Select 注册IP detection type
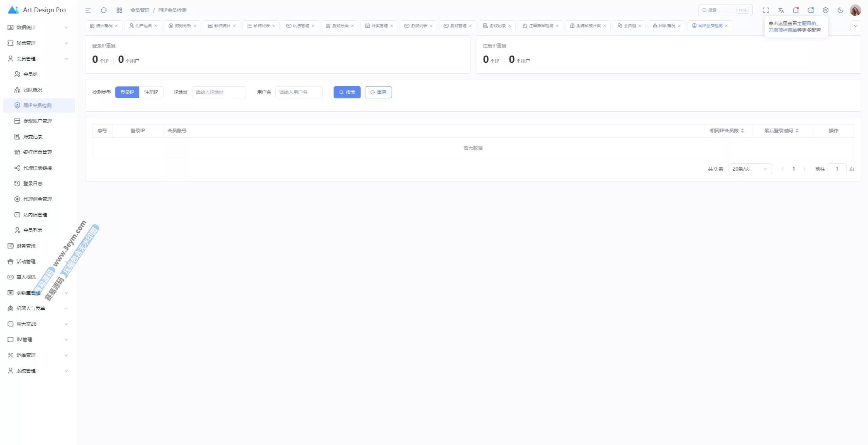868x445 pixels. pos(151,92)
